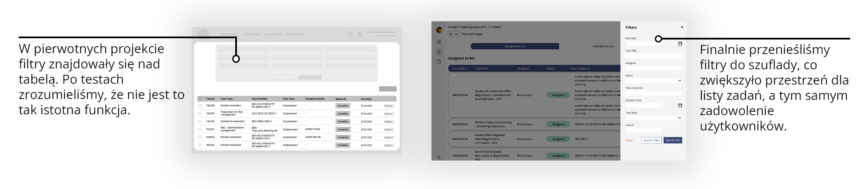The height and width of the screenshot is (189, 868).
Task: Click into the Task Title filter field
Action: pyautogui.click(x=654, y=56)
